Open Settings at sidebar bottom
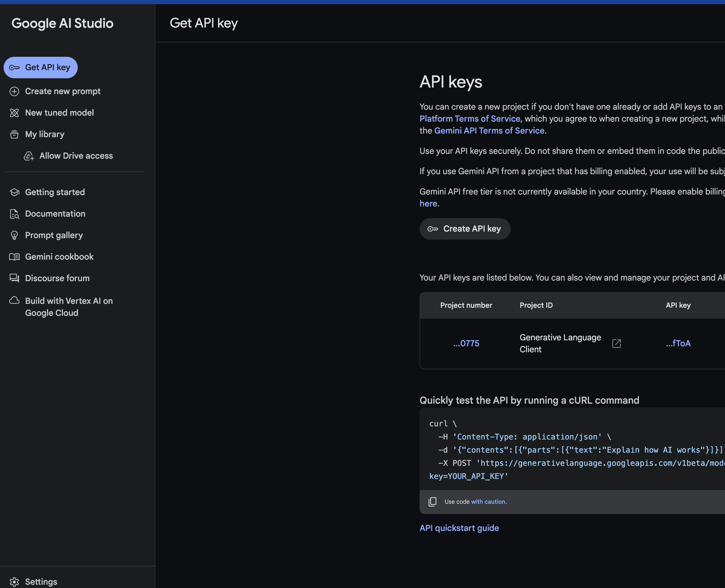 (41, 582)
